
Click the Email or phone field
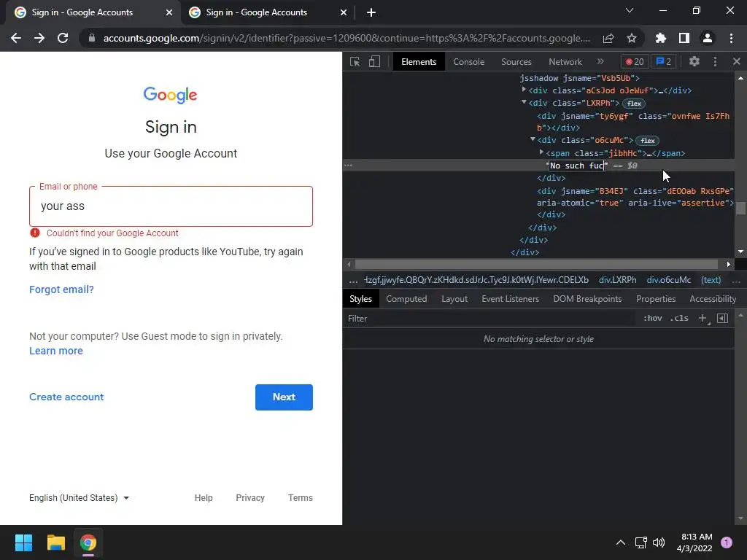click(x=171, y=206)
